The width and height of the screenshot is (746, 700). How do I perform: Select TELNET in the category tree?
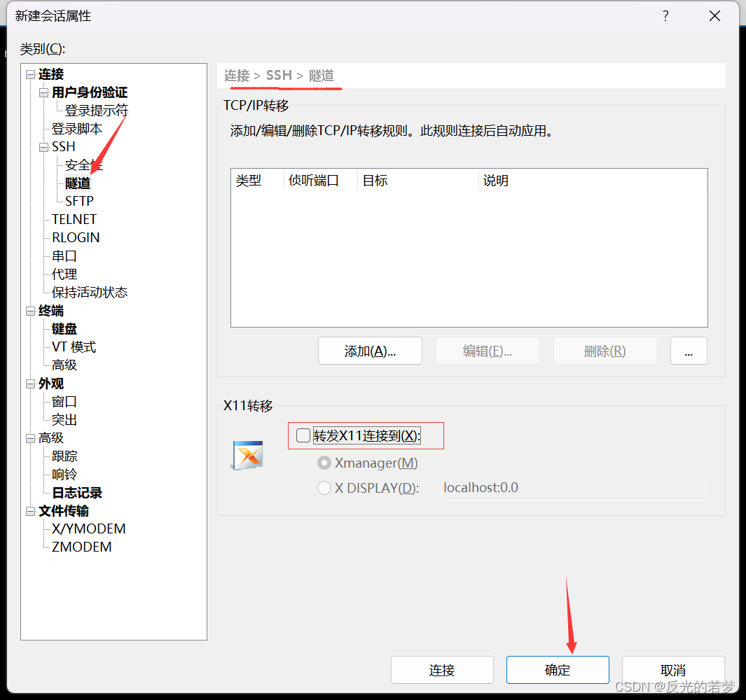click(x=74, y=219)
